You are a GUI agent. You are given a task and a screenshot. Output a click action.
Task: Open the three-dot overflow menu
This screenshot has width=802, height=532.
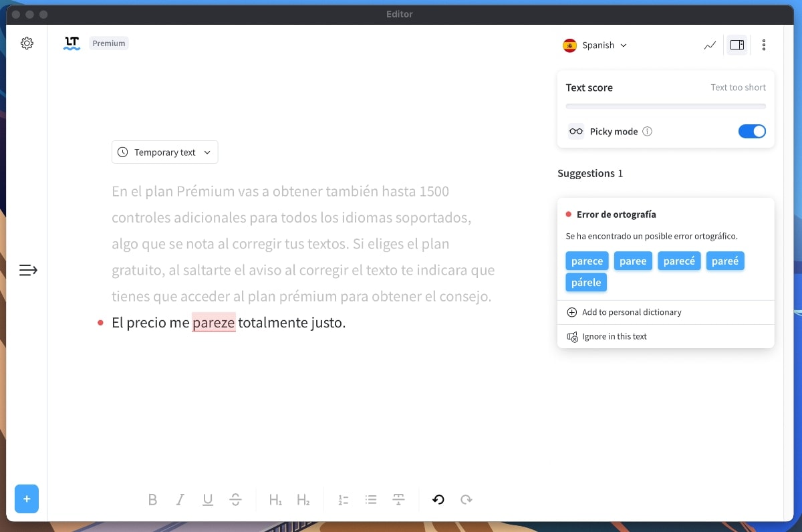764,45
